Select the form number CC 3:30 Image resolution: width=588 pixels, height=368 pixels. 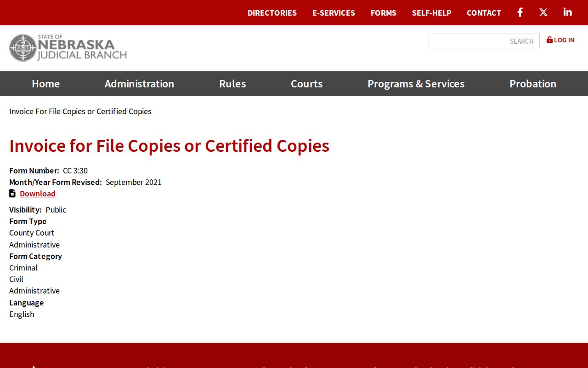pos(75,171)
